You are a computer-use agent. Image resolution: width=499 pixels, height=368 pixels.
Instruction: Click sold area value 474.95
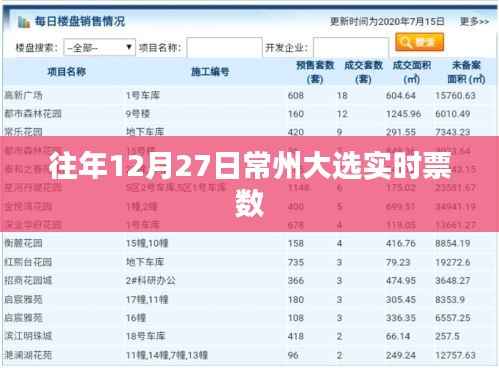tap(401, 281)
